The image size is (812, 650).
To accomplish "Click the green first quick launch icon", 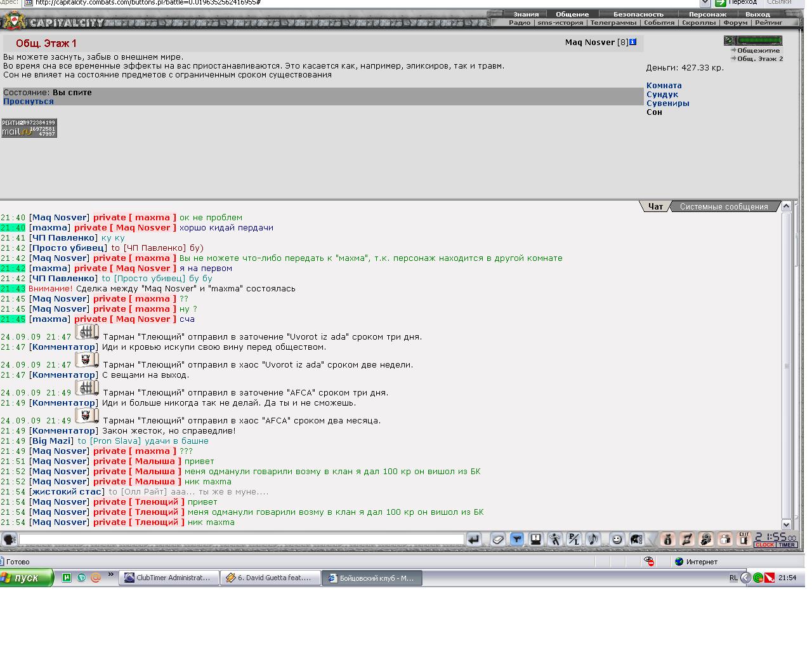I will [67, 578].
